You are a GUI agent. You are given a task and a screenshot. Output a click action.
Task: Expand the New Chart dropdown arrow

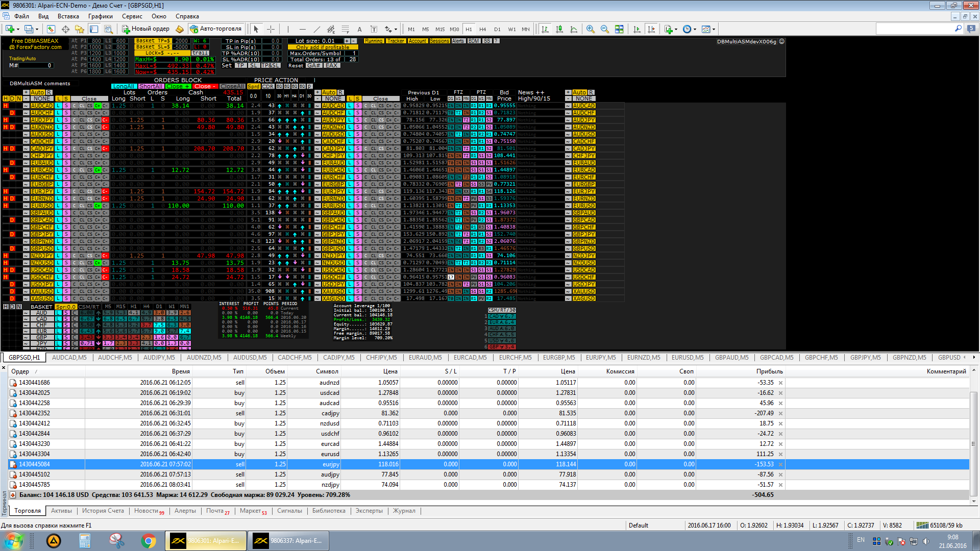tap(18, 29)
